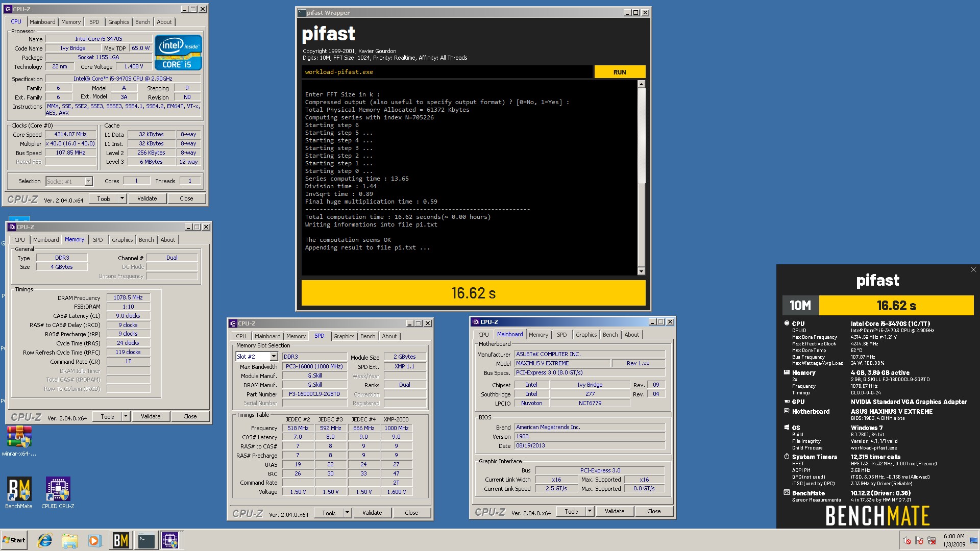Click the pifast output scrollbar up arrow
Viewport: 980px width, 551px height.
point(641,84)
